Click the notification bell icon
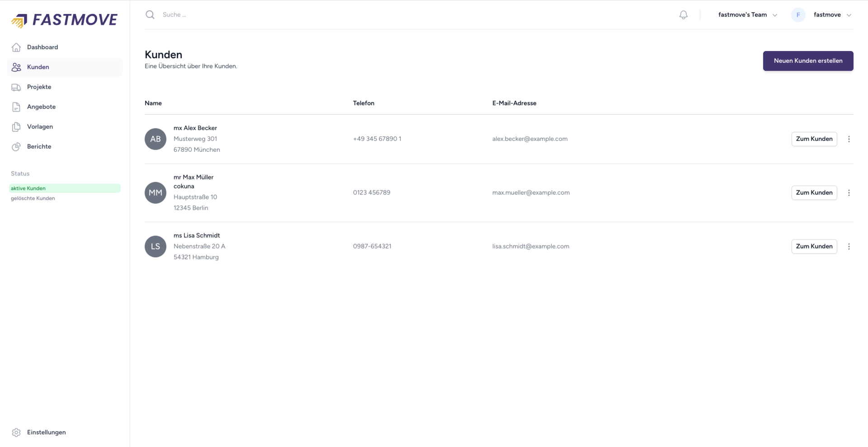 point(683,15)
